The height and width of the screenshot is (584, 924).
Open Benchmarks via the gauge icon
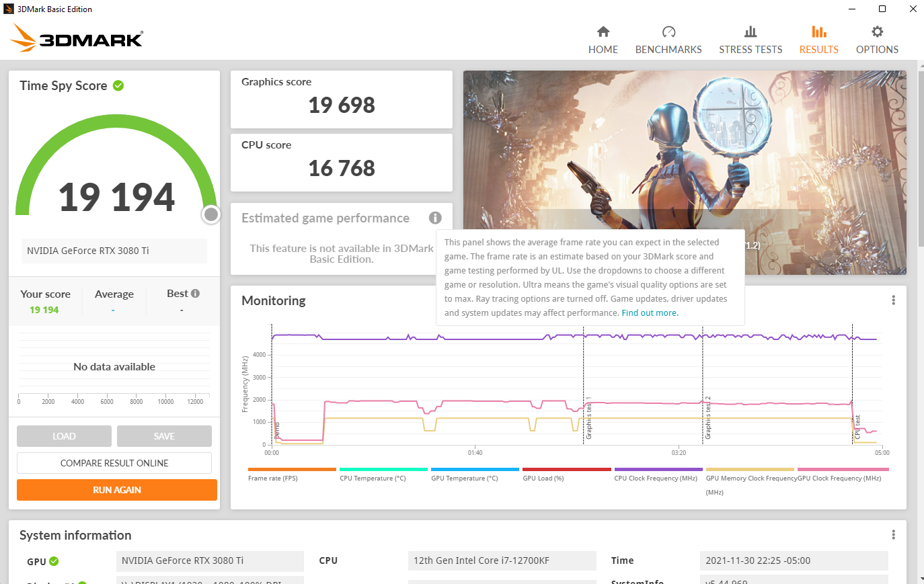(x=668, y=32)
